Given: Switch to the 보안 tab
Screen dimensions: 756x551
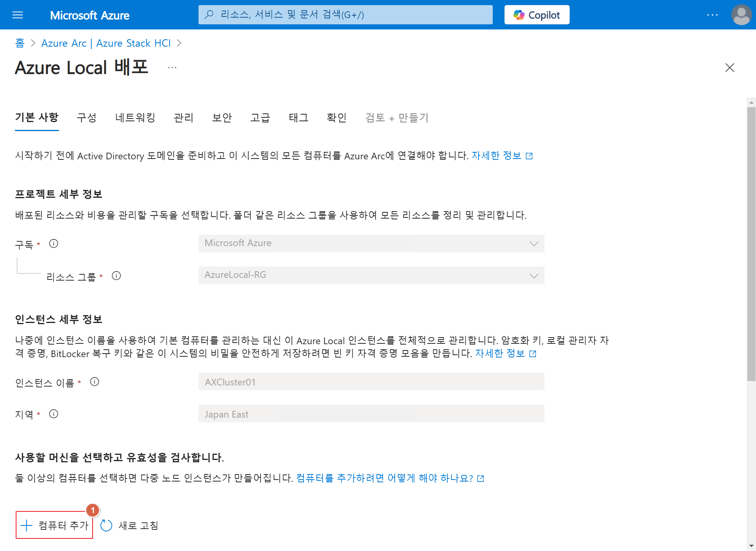Looking at the screenshot, I should click(x=222, y=117).
